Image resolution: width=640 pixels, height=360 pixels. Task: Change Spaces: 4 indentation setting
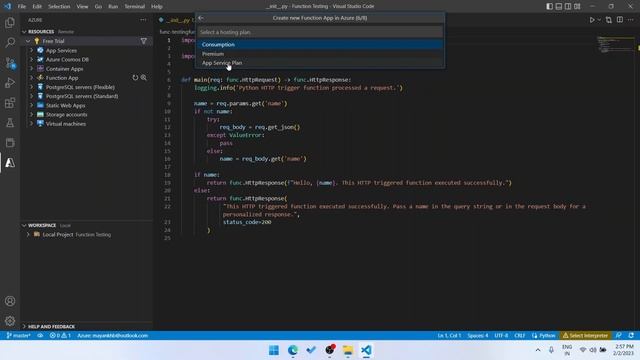[x=478, y=336]
